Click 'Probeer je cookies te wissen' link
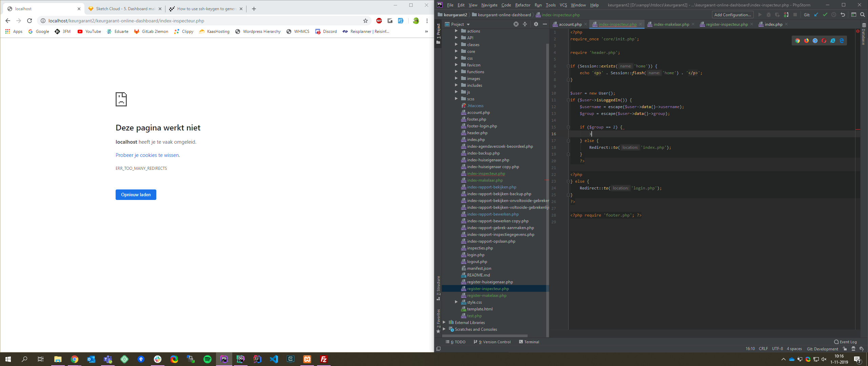Image resolution: width=868 pixels, height=366 pixels. click(147, 155)
